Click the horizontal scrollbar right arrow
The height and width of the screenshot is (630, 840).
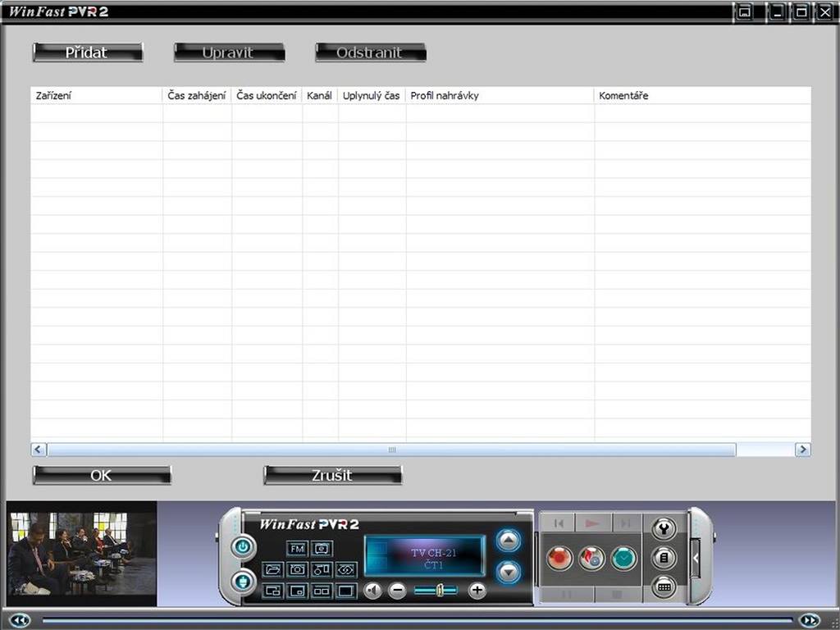point(802,450)
